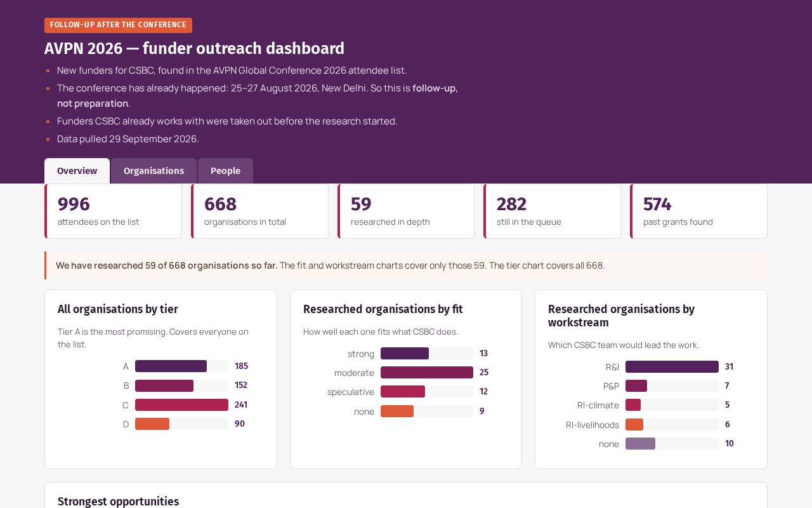Screen dimensions: 812x508
Task: Click the P&P workstream bar
Action: 636,386
